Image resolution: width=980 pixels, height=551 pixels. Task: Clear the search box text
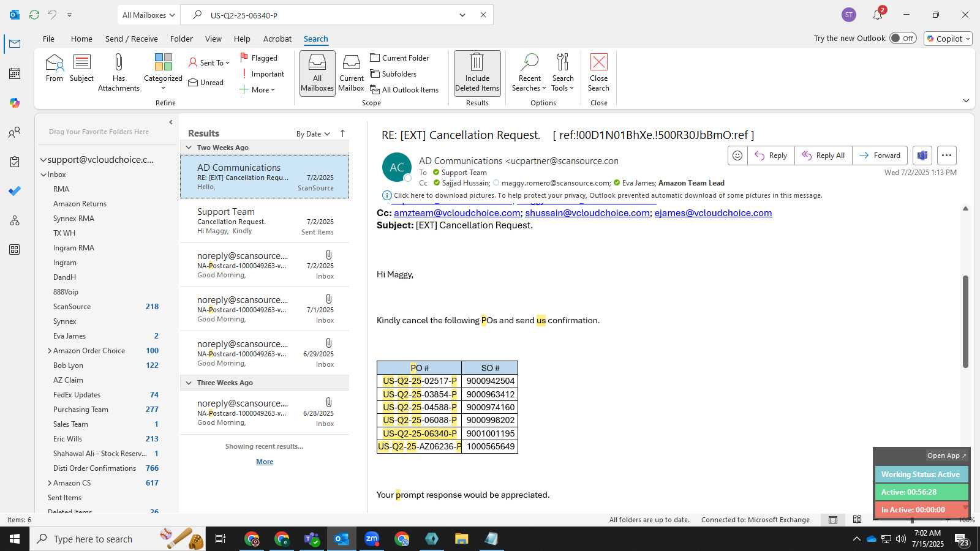point(483,15)
